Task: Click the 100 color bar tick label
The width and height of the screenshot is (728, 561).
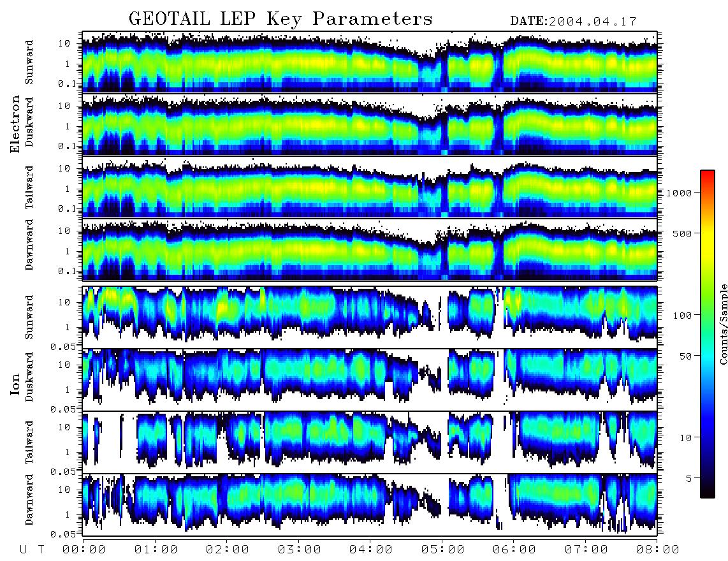Action: [683, 316]
